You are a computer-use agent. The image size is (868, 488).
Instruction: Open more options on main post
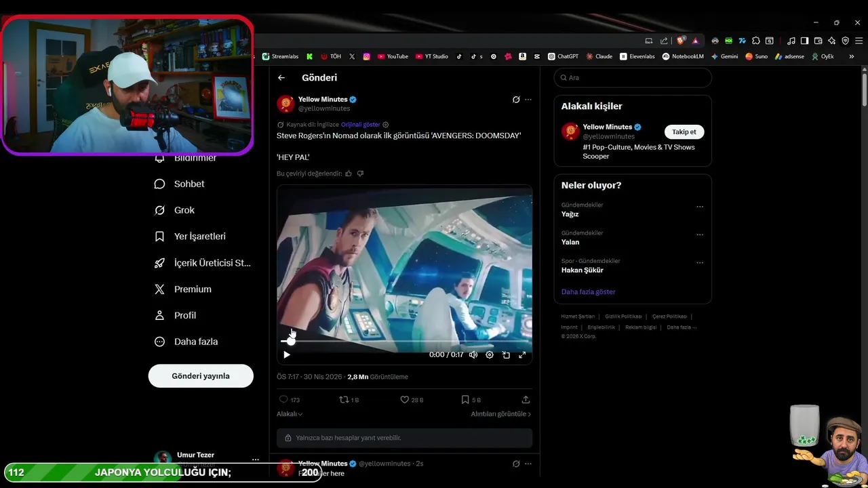[528, 100]
